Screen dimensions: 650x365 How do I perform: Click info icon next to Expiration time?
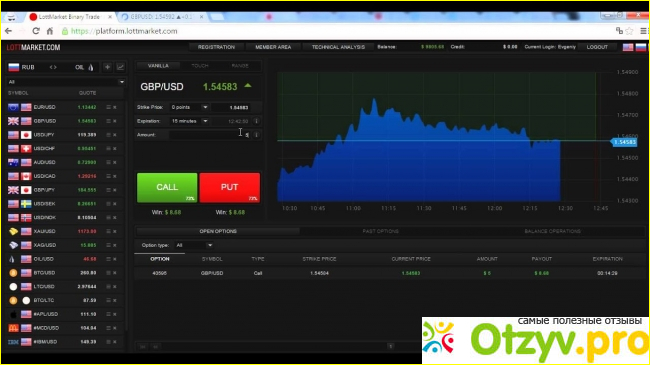pyautogui.click(x=256, y=121)
